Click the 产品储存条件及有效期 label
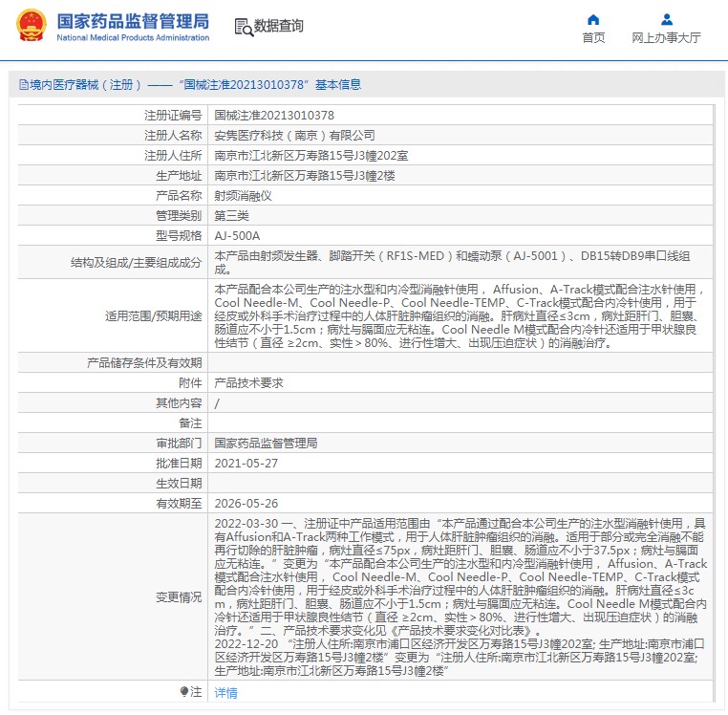 144,363
